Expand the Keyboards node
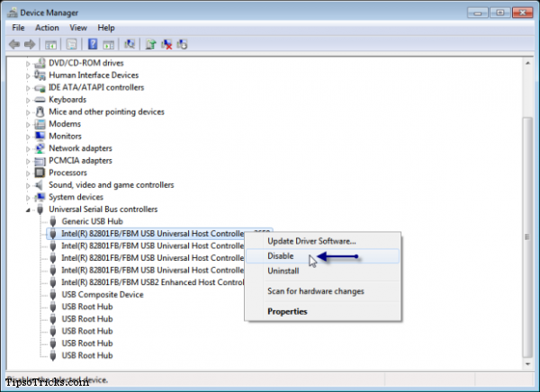The image size is (540, 392). pos(28,100)
